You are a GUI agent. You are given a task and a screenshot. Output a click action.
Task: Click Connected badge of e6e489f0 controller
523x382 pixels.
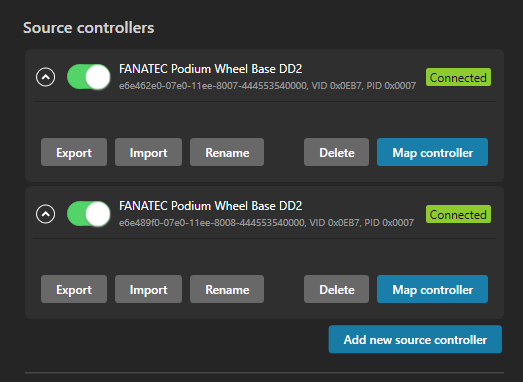click(x=458, y=214)
